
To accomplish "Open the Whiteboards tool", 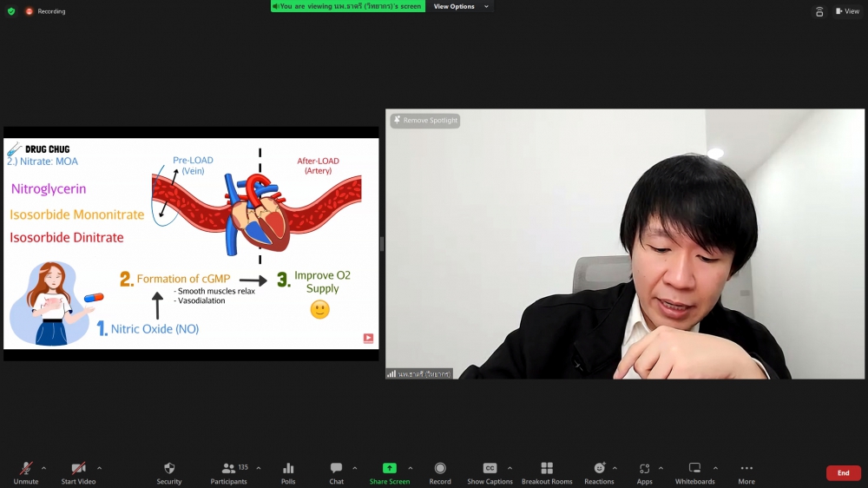I will pos(694,469).
